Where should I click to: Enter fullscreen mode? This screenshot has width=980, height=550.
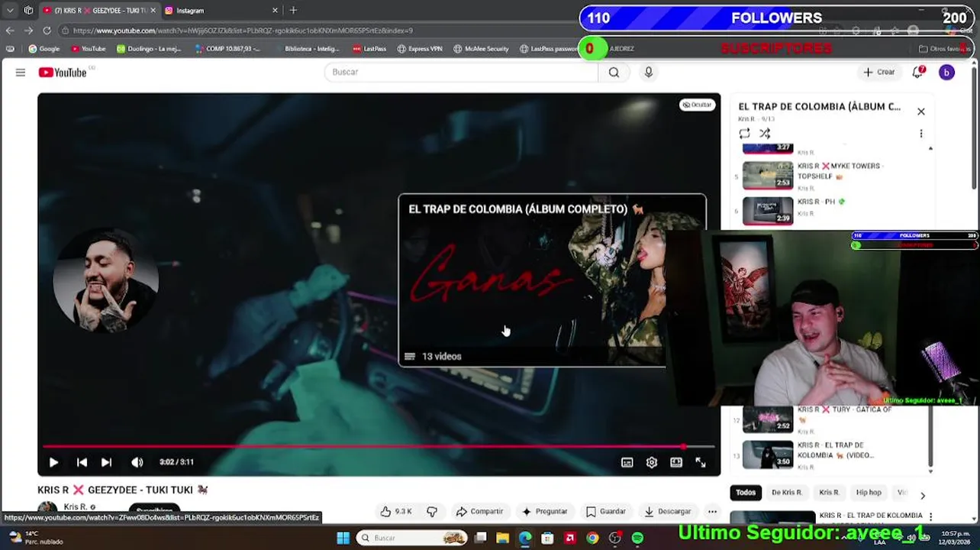click(701, 462)
